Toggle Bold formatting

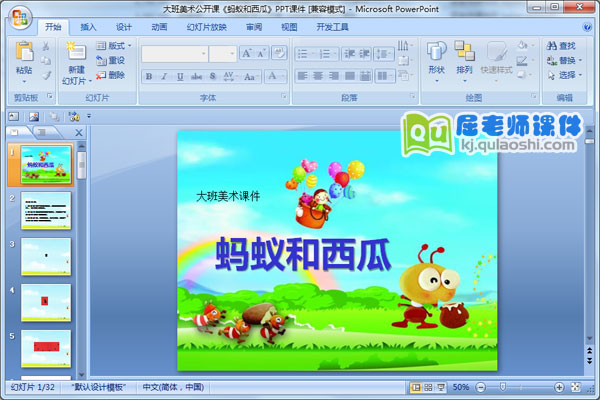[149, 76]
